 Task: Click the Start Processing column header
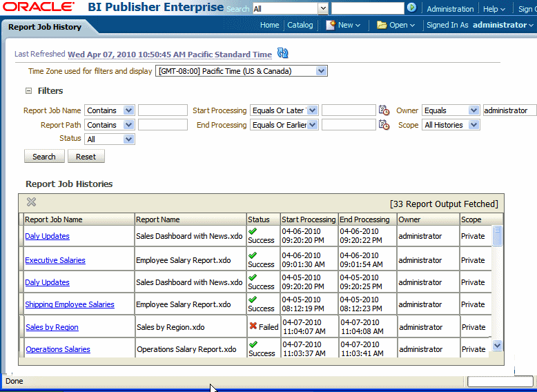pos(309,219)
